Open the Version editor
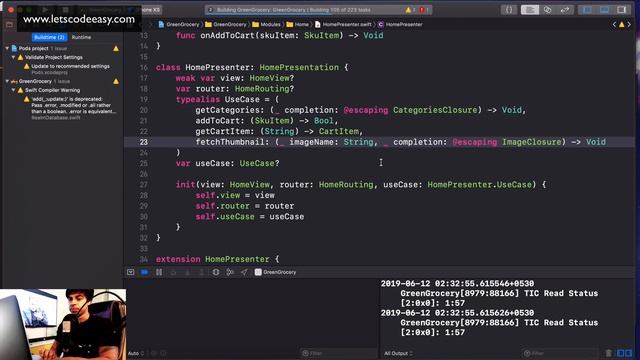This screenshot has height=360, width=640. click(x=565, y=10)
